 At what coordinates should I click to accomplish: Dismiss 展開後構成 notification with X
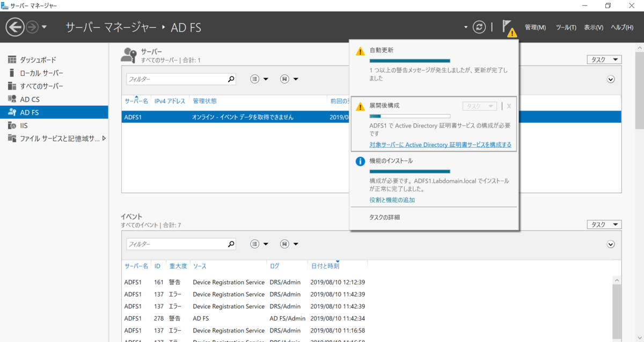pos(509,106)
